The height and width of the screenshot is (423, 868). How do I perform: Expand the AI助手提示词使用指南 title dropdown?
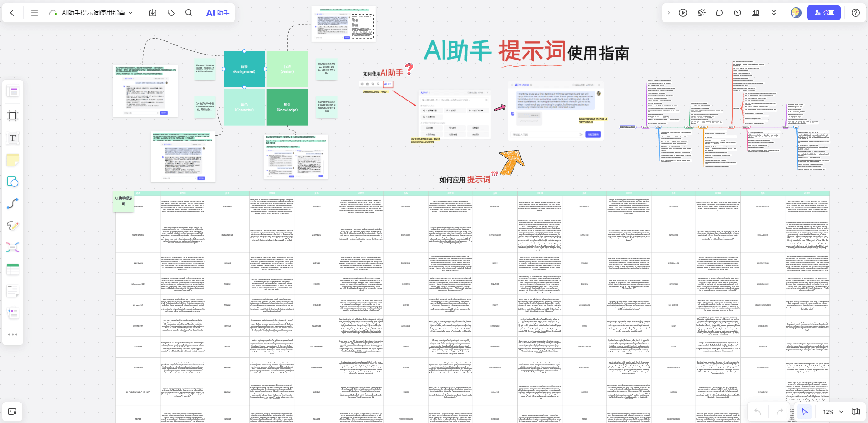[x=130, y=13]
